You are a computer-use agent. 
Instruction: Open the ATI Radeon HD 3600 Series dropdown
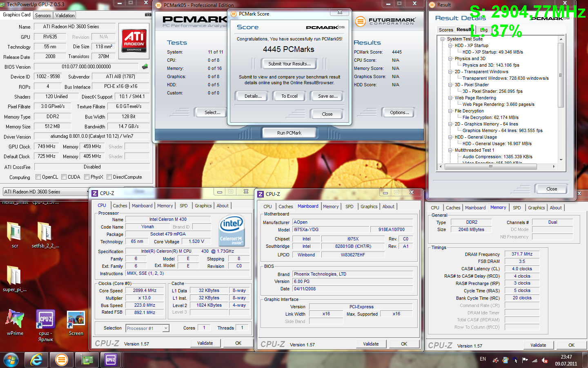click(x=46, y=191)
